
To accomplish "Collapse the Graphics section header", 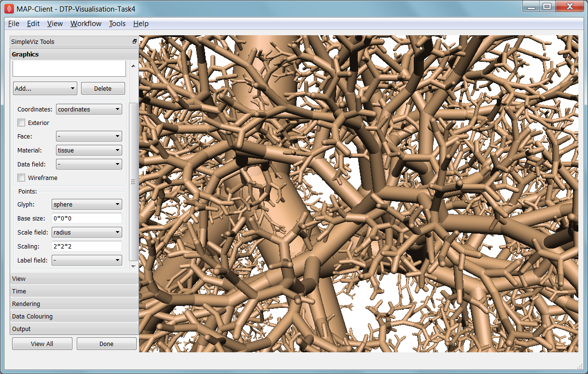I will (x=74, y=54).
